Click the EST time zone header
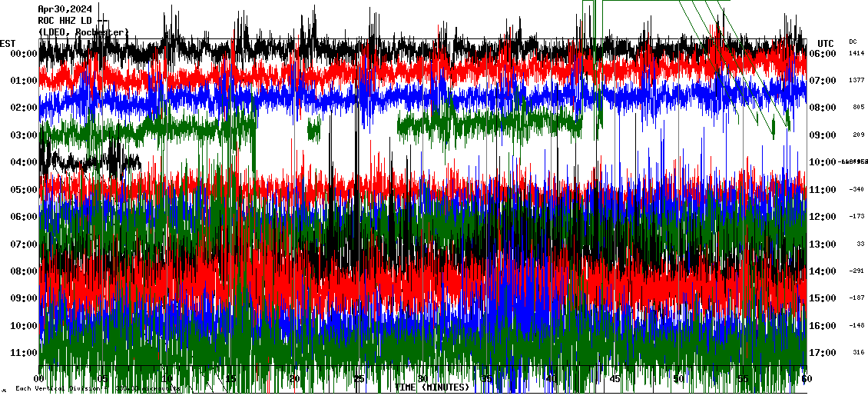Screen dimensions: 868x399 [x=8, y=43]
